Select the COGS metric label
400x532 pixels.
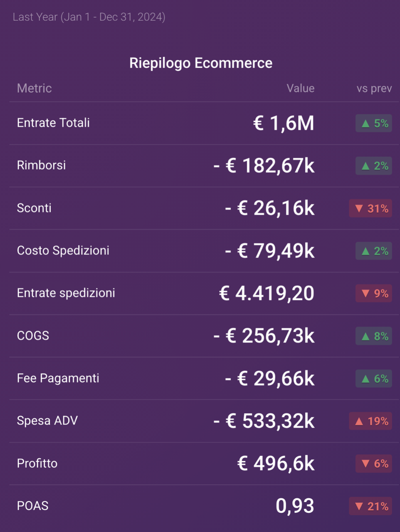pyautogui.click(x=33, y=336)
